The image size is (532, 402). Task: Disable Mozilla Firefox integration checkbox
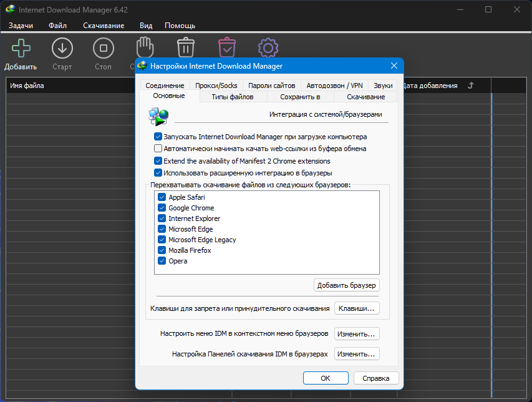tap(162, 250)
